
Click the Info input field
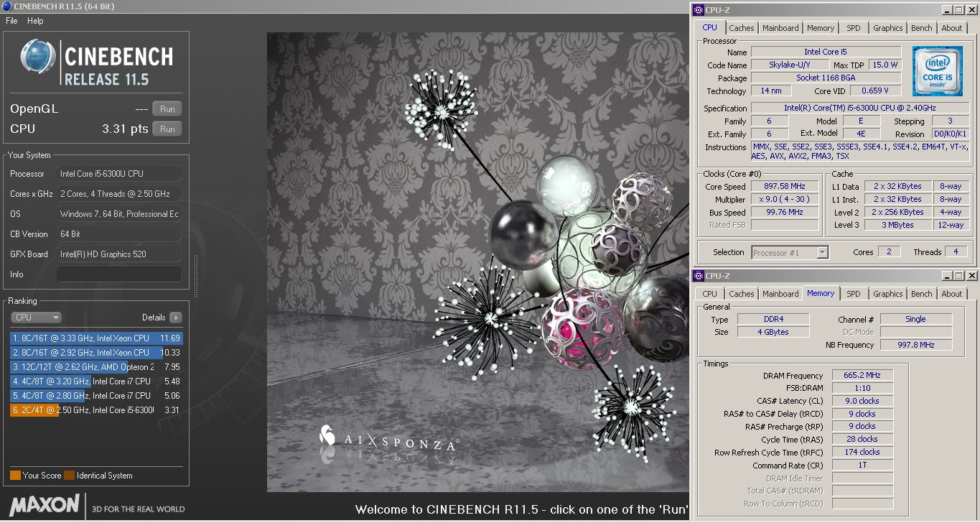(x=118, y=274)
